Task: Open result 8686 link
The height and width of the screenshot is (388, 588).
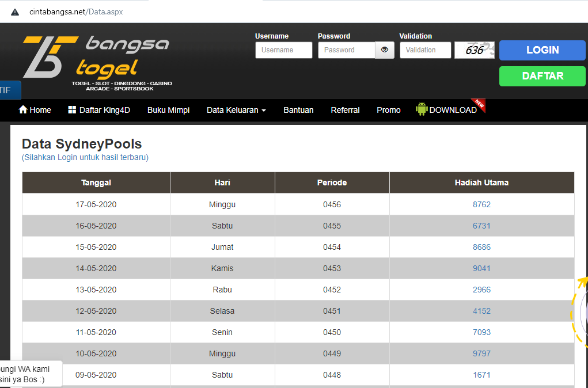Action: (x=481, y=247)
